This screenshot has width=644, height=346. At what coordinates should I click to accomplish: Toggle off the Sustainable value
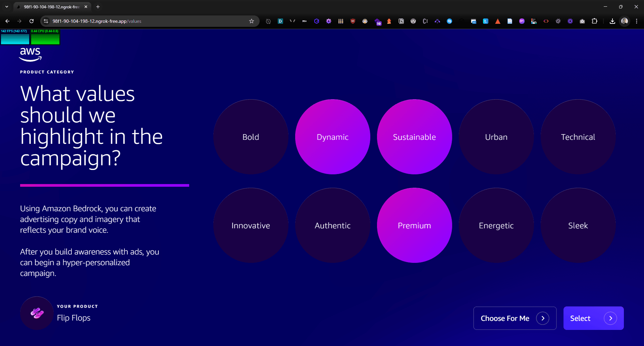click(x=414, y=137)
